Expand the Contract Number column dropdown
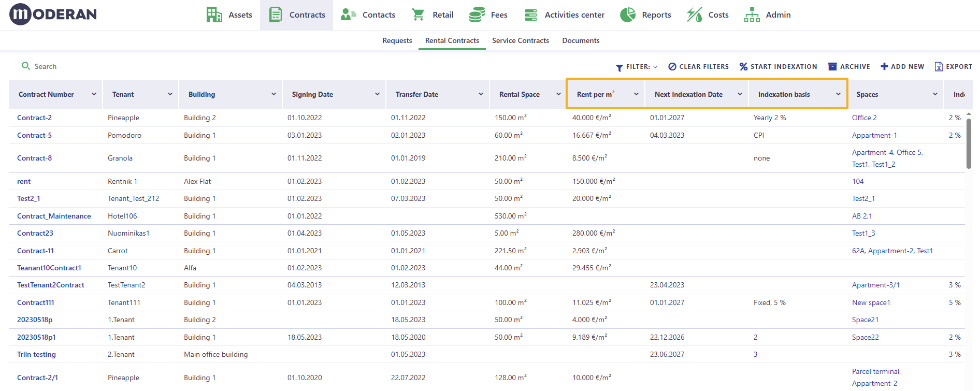The image size is (980, 391). 94,94
